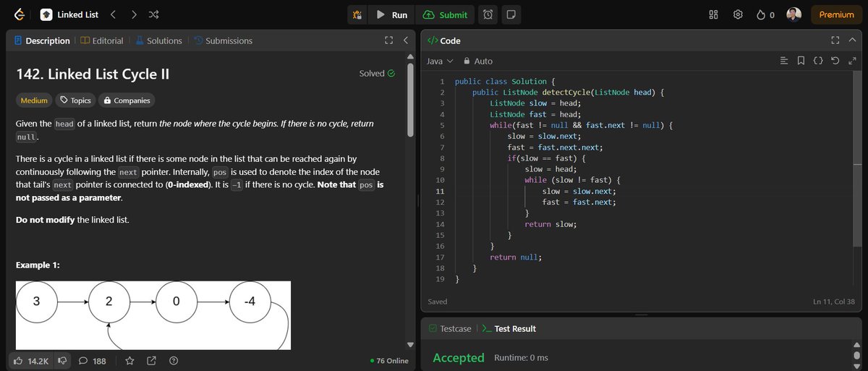The width and height of the screenshot is (868, 371).
Task: Switch to the Test Result tab
Action: tap(509, 328)
